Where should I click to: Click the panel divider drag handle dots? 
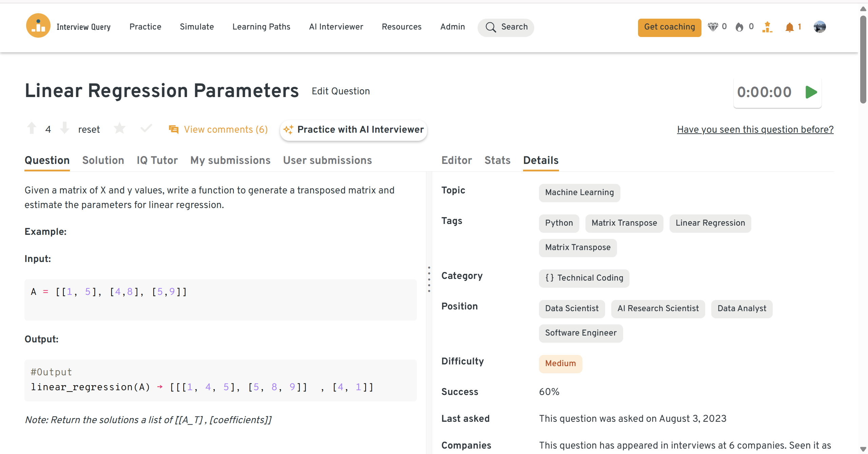coord(429,279)
